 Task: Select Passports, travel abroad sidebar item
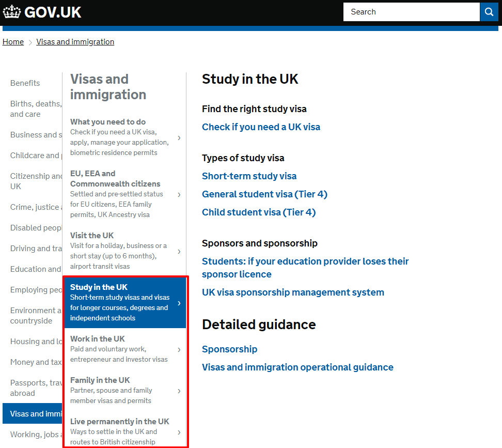tap(36, 388)
